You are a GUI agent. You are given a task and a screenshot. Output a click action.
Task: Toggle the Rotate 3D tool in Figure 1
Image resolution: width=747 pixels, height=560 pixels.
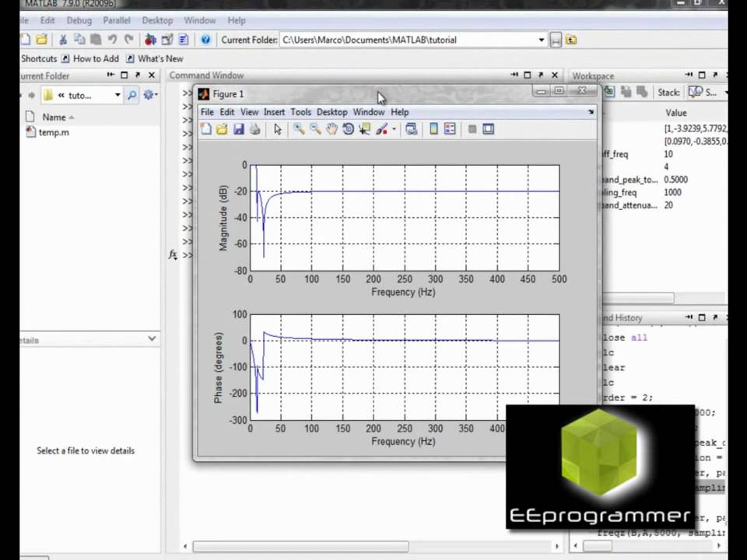pyautogui.click(x=349, y=129)
